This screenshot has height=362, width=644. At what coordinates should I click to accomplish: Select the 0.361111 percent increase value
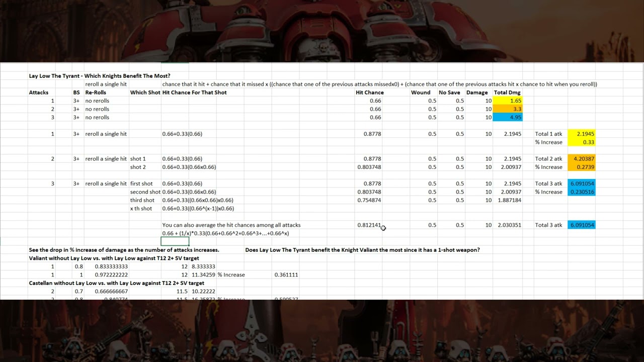286,275
